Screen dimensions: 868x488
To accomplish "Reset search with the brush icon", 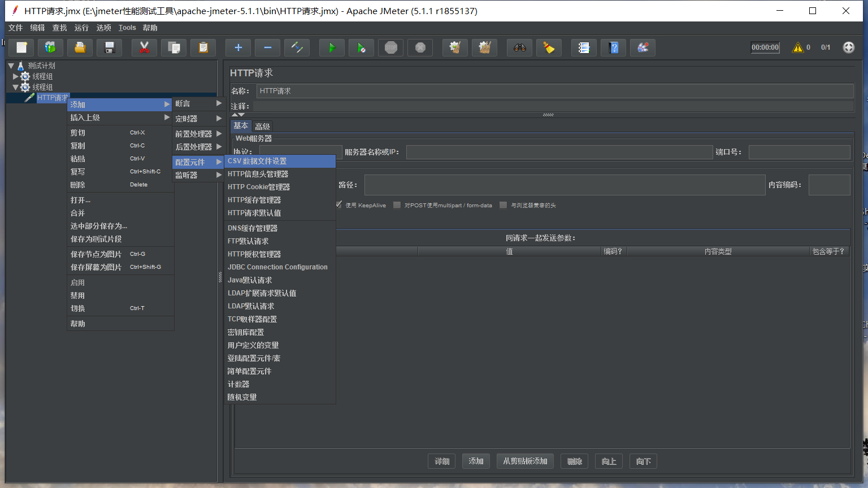I will coord(549,47).
